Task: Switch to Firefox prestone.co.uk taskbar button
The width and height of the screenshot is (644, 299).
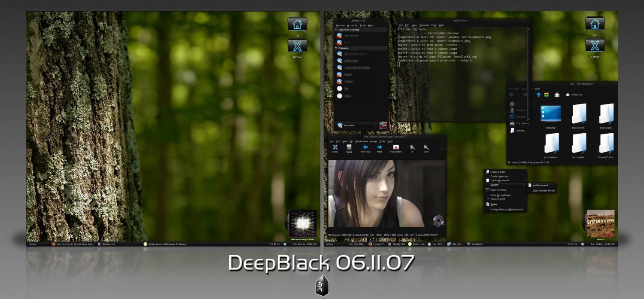Action: click(73, 244)
